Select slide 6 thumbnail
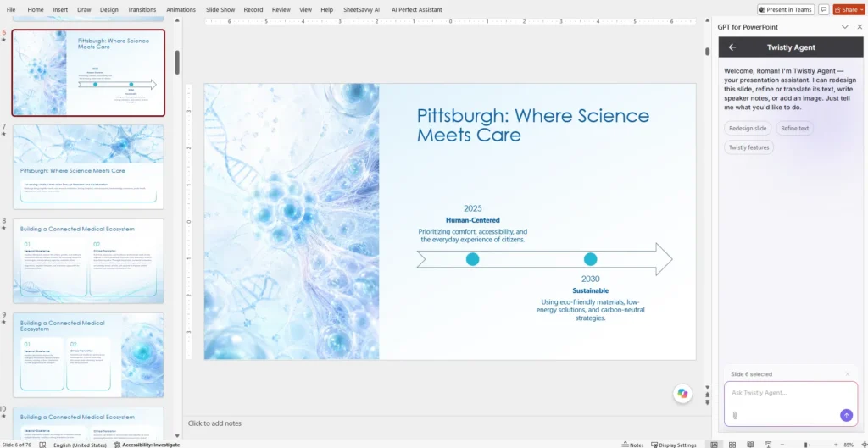Image resolution: width=868 pixels, height=448 pixels. 88,73
